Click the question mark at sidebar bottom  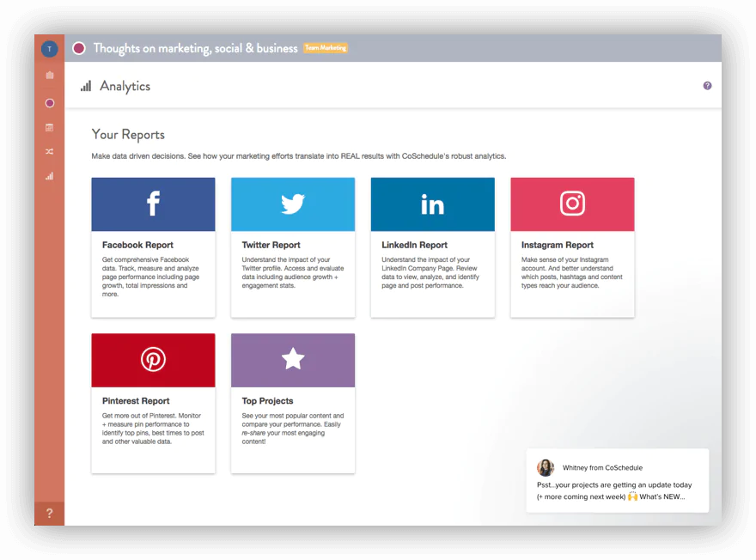click(x=49, y=514)
